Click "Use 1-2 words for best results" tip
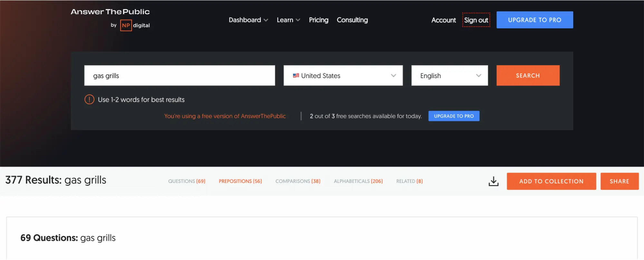The image size is (644, 260). click(x=141, y=100)
